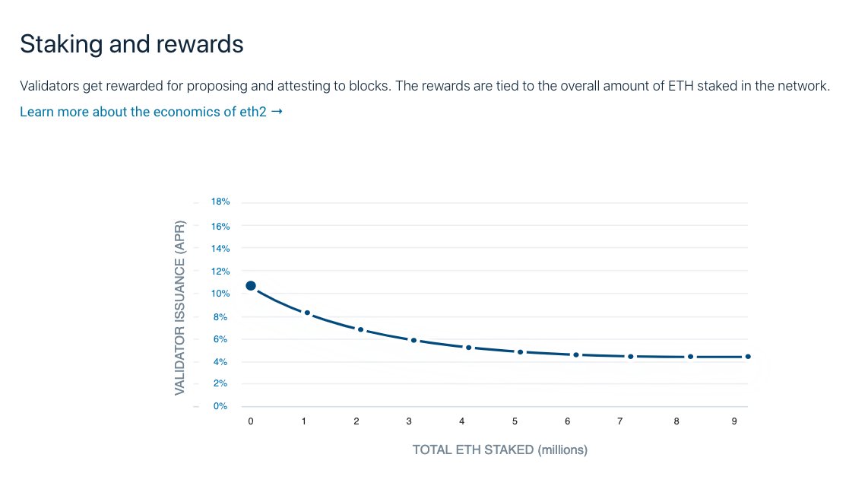
Task: Click the chart point at 7 million ETH
Action: coord(631,357)
